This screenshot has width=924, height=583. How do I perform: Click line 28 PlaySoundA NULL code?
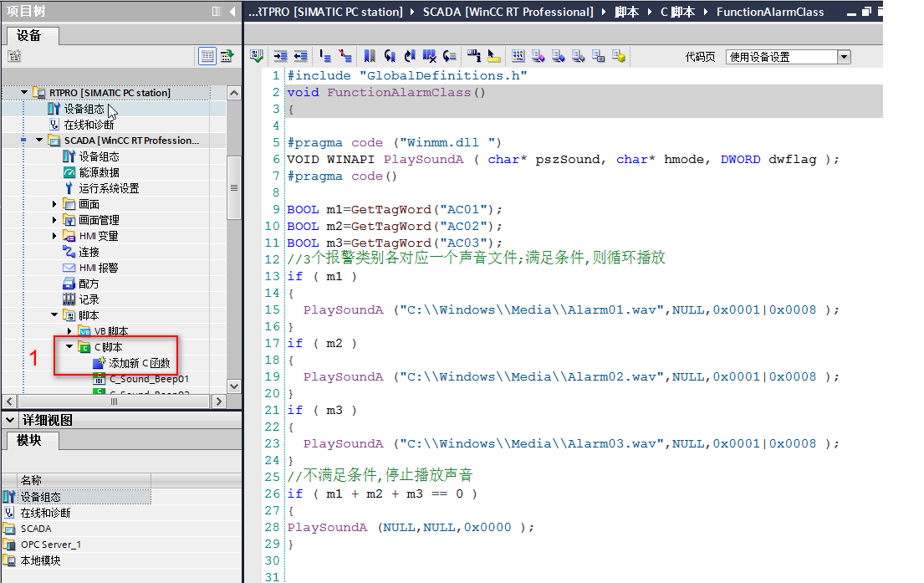411,527
